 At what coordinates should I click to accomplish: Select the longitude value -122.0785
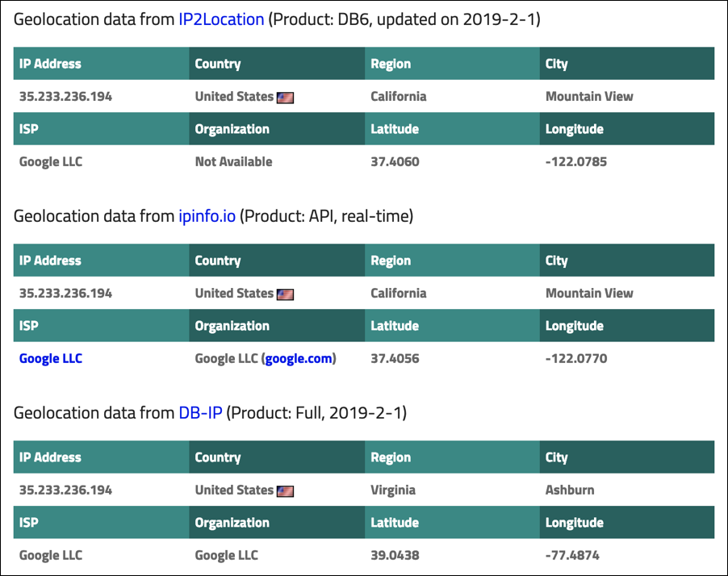576,162
